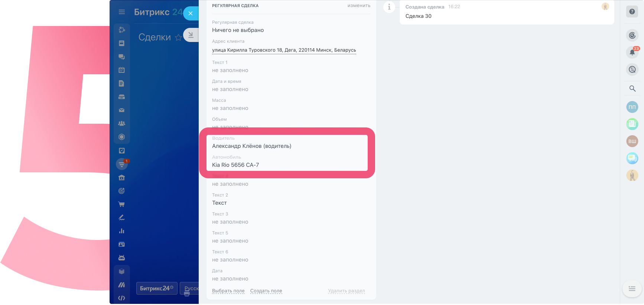Click the Текст 5 не заполнено value

coord(230,241)
